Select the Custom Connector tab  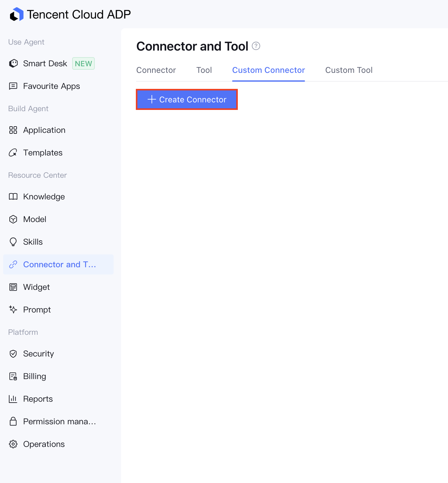[x=269, y=70]
